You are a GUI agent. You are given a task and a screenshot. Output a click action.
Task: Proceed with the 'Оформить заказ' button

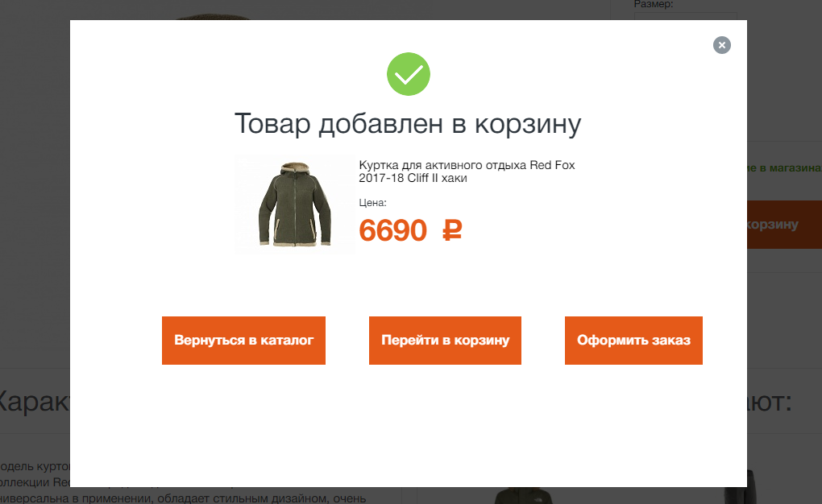(633, 341)
